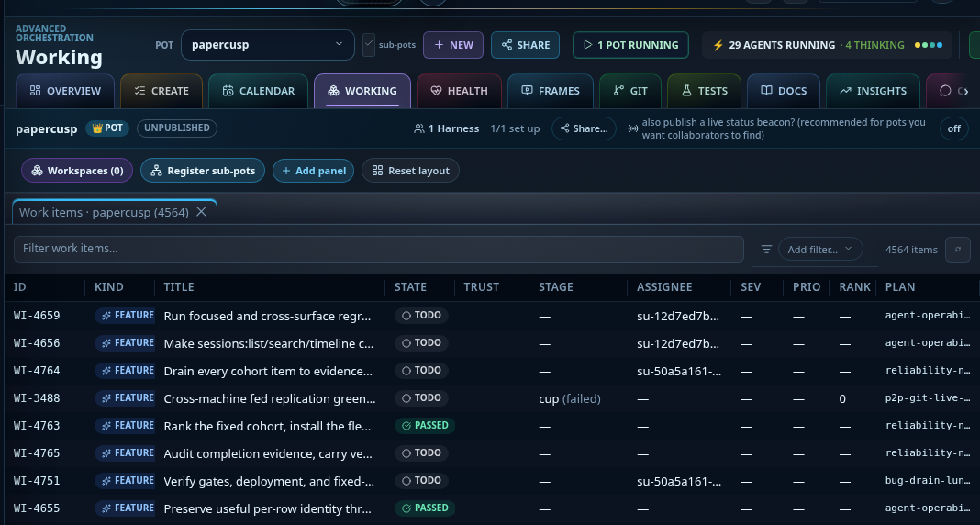
Task: Switch to the CREATE tab
Action: click(161, 91)
